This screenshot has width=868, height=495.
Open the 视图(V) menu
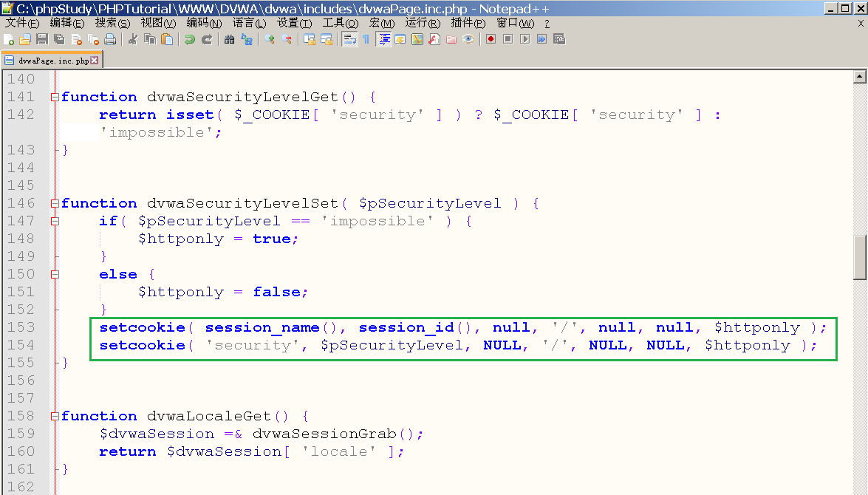[x=158, y=23]
